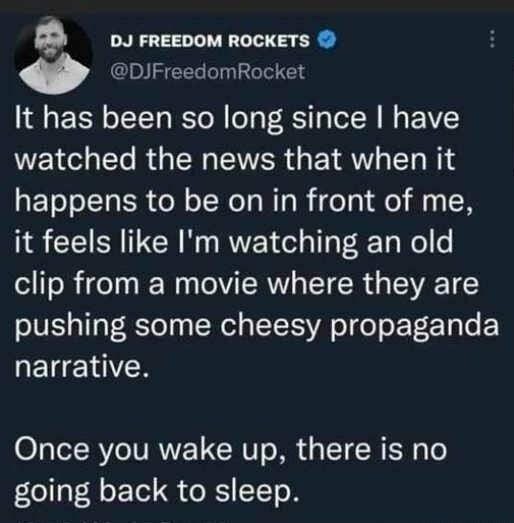Open the @DJFreedomRocket handle link

[x=207, y=71]
